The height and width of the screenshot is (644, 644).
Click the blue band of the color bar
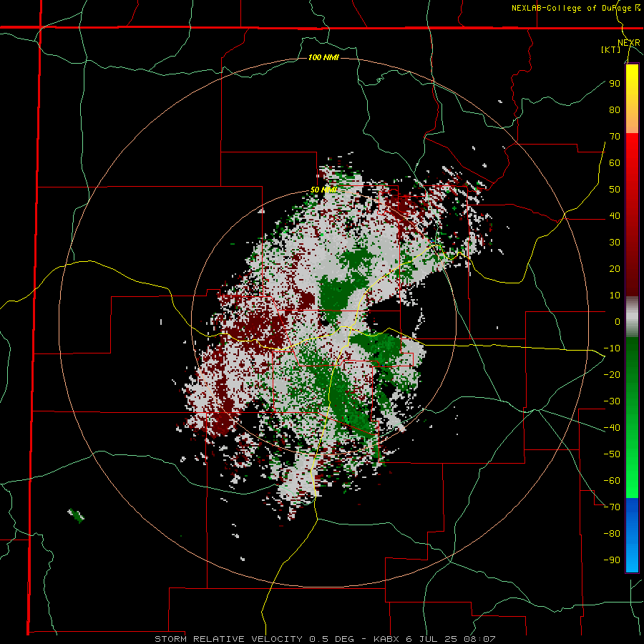click(x=632, y=535)
